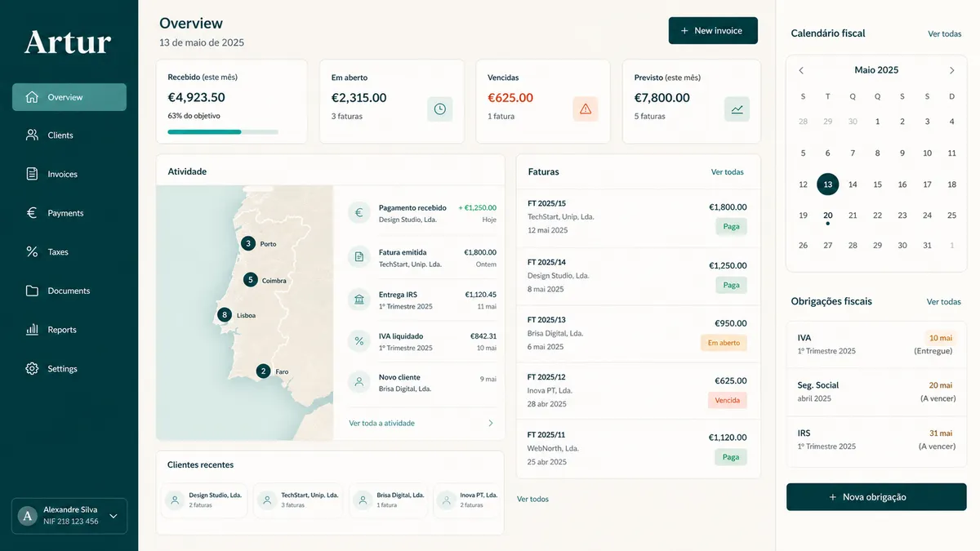Click Ver todas link beside Calendário fiscal
Screen dimensions: 980x551
pyautogui.click(x=945, y=33)
